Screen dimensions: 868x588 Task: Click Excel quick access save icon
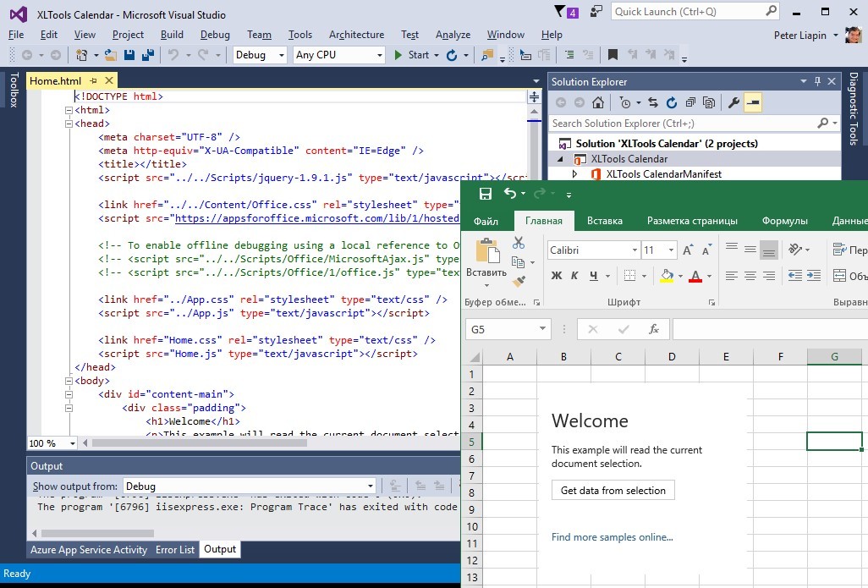click(x=485, y=194)
